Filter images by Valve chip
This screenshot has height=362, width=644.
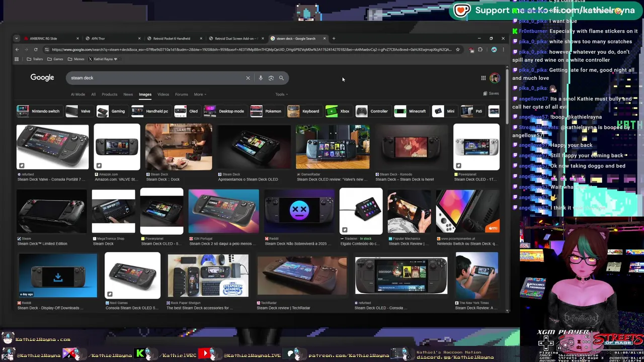[x=78, y=111]
